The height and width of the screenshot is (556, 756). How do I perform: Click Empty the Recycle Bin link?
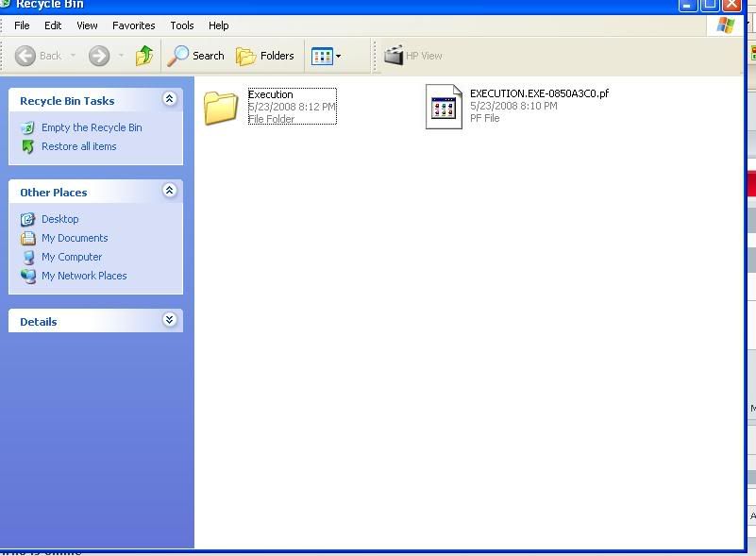click(x=92, y=127)
